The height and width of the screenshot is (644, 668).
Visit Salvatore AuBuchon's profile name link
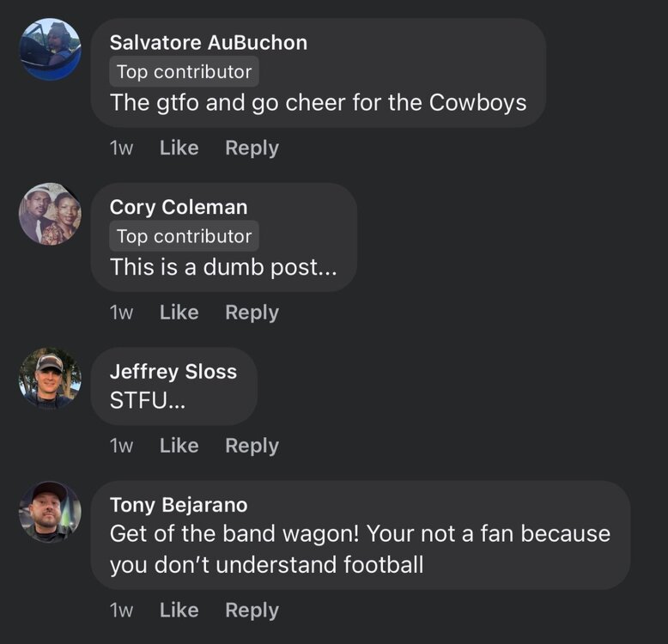pyautogui.click(x=208, y=42)
